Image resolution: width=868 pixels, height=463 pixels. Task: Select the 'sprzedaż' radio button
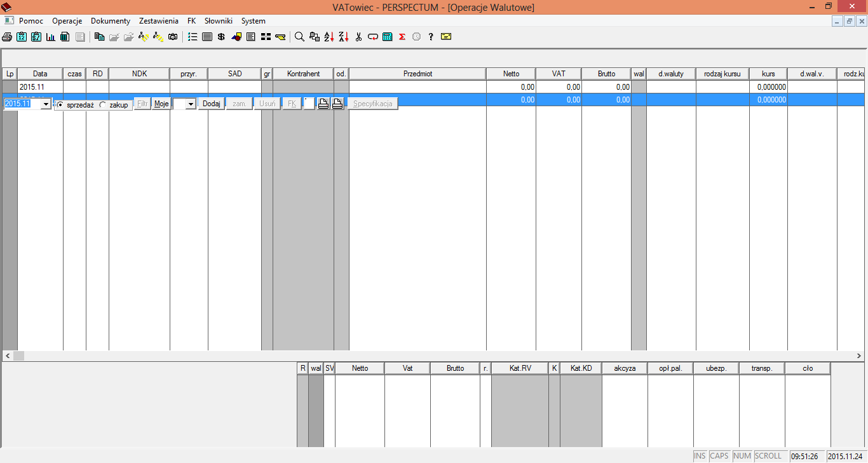pyautogui.click(x=60, y=104)
